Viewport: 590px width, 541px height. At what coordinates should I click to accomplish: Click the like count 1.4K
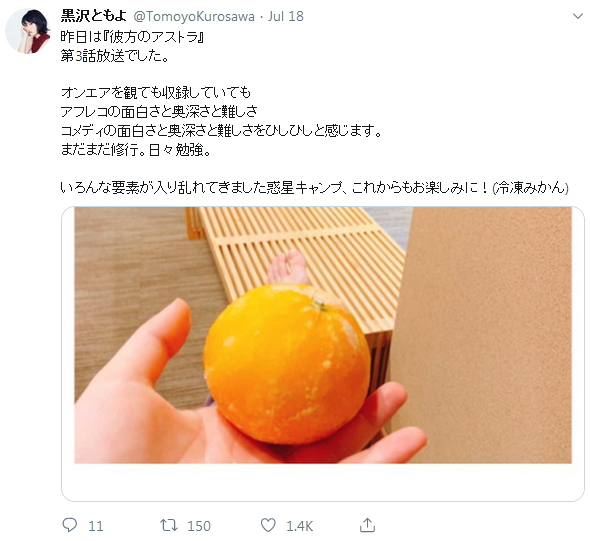click(300, 526)
